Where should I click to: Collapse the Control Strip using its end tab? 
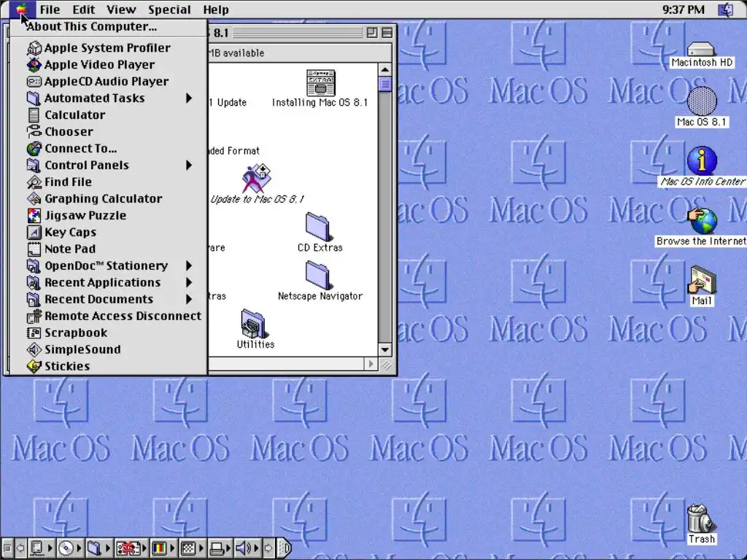pyautogui.click(x=284, y=548)
